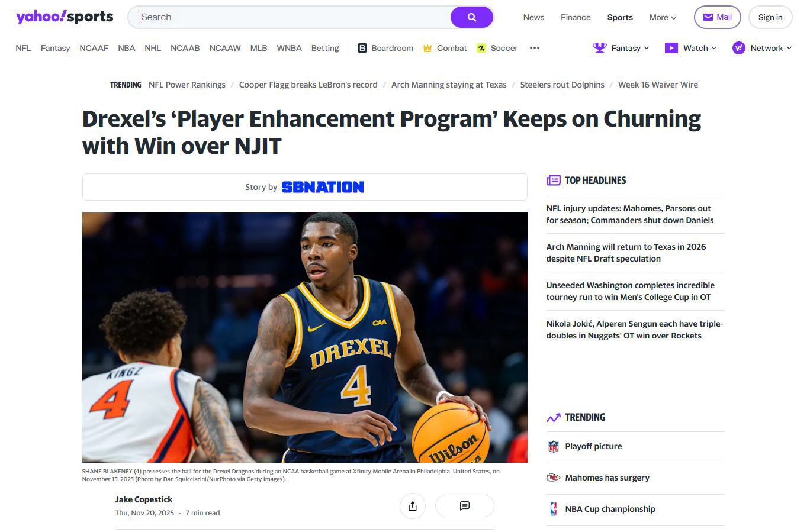Click NBA logo beside NBA Cup championship

pos(554,509)
